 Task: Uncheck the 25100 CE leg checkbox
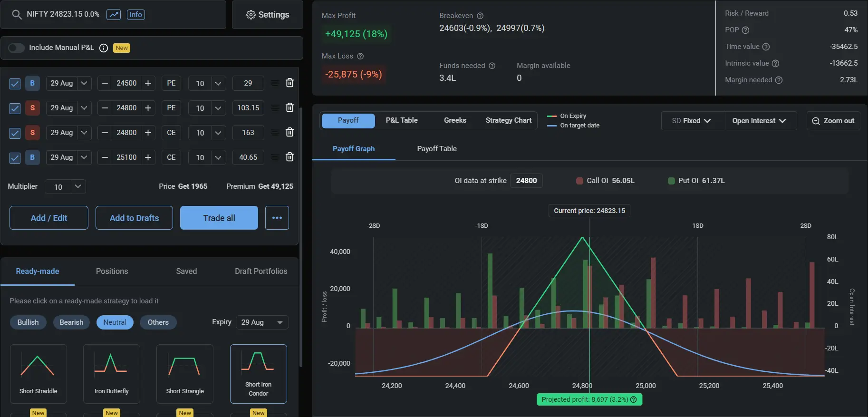click(x=15, y=158)
